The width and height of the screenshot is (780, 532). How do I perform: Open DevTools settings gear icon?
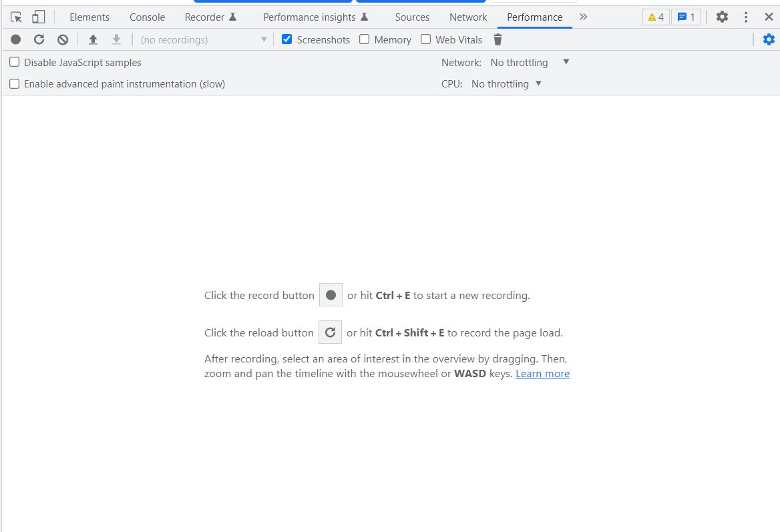point(722,17)
